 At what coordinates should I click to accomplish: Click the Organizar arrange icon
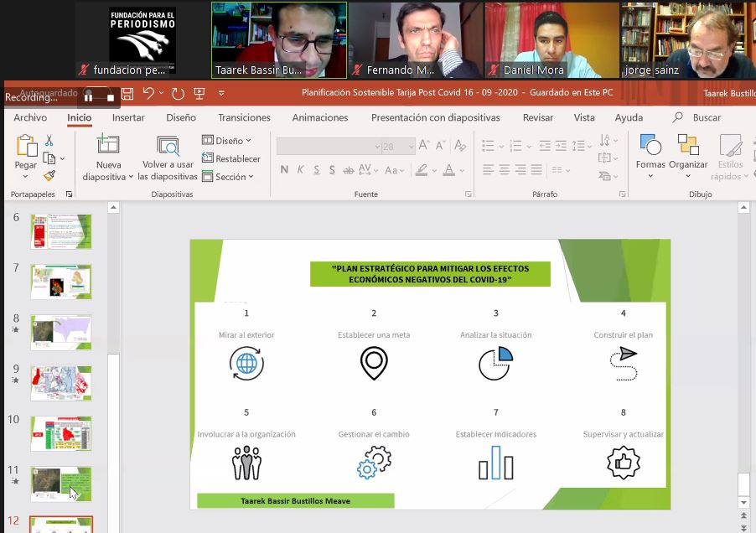(688, 146)
